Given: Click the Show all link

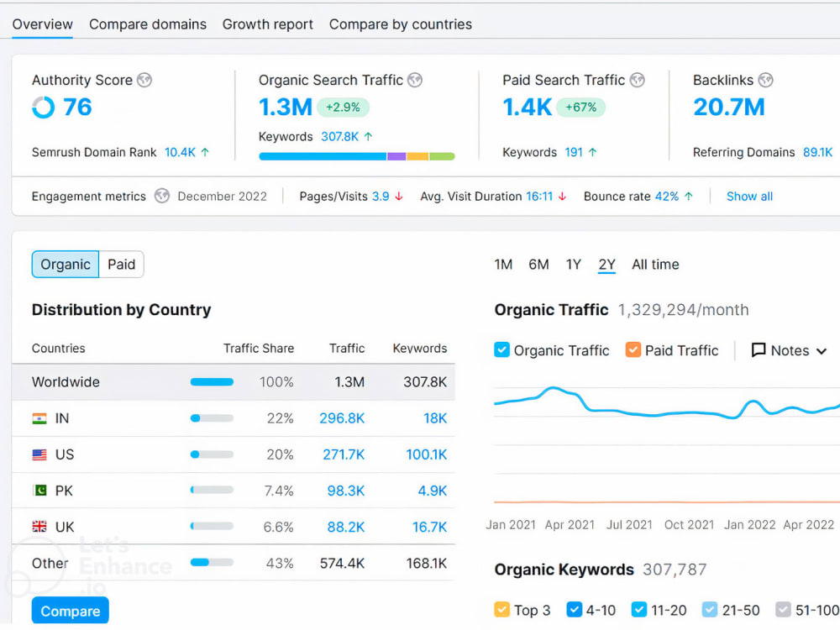Looking at the screenshot, I should [x=749, y=197].
